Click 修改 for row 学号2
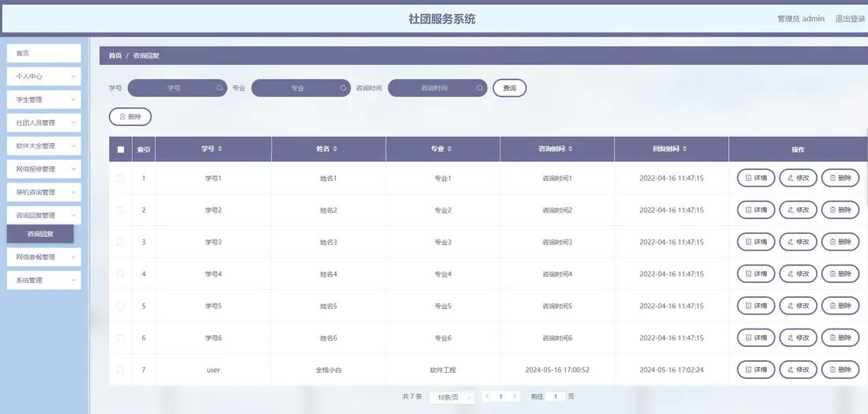The width and height of the screenshot is (868, 414). click(x=798, y=210)
